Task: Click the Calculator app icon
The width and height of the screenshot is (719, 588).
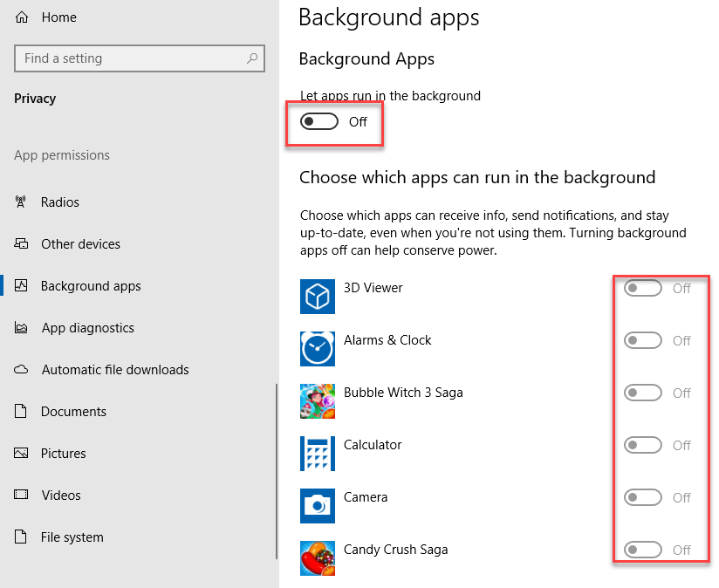Action: (318, 454)
